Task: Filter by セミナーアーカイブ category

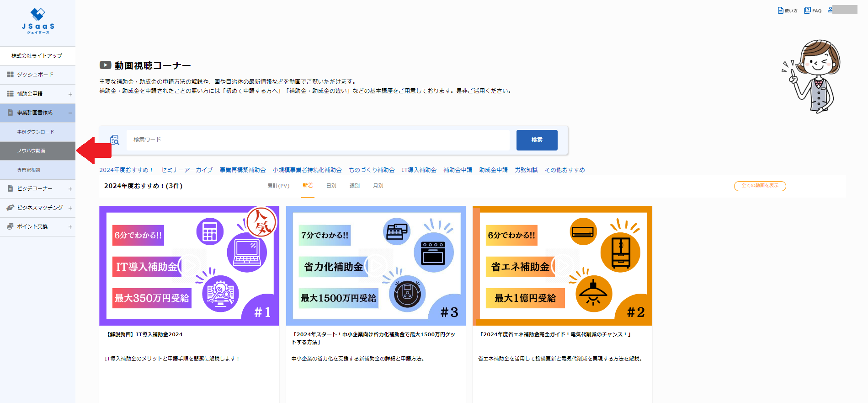Action: click(x=187, y=170)
